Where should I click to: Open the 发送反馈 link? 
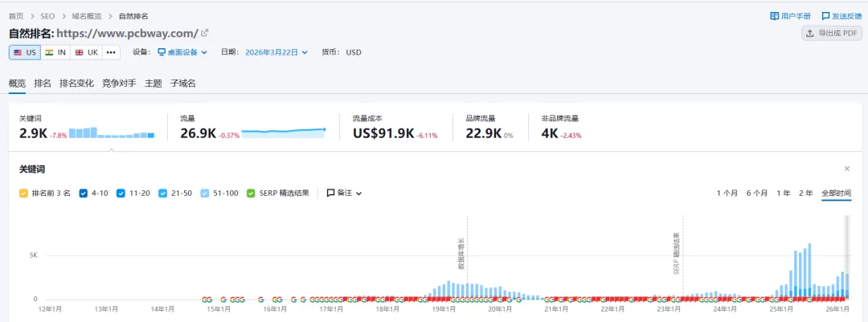[x=842, y=16]
